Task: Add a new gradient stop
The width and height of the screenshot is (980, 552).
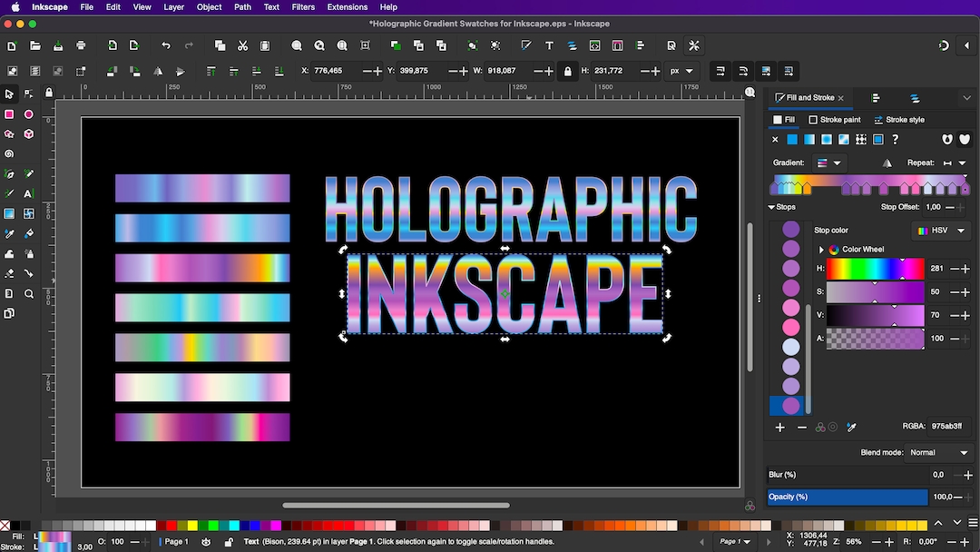Action: coord(779,427)
